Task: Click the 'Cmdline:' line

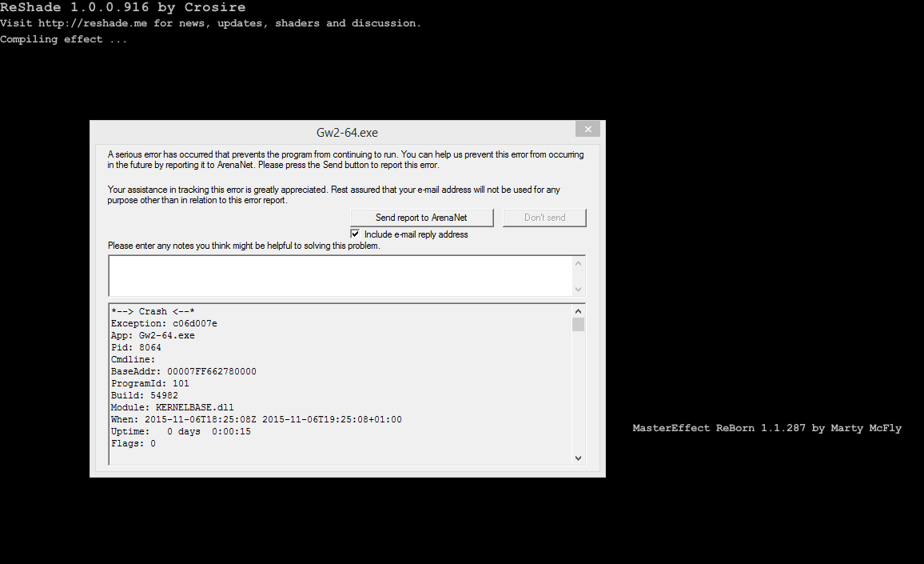Action: point(133,359)
